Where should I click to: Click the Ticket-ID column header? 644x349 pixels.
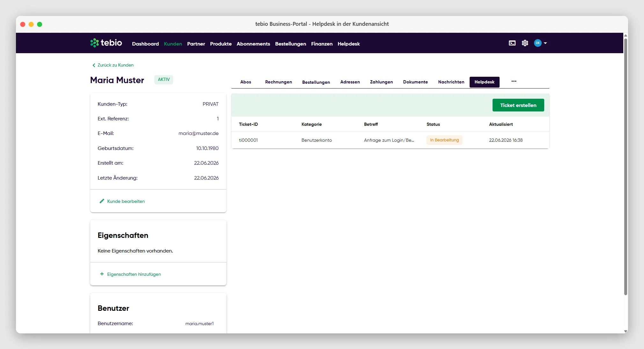click(x=248, y=124)
